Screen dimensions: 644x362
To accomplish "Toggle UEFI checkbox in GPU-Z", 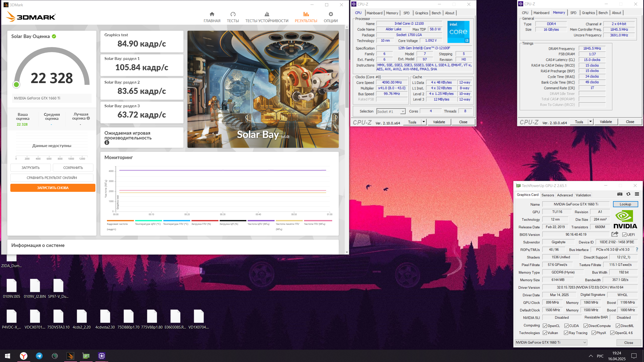I will (624, 235).
